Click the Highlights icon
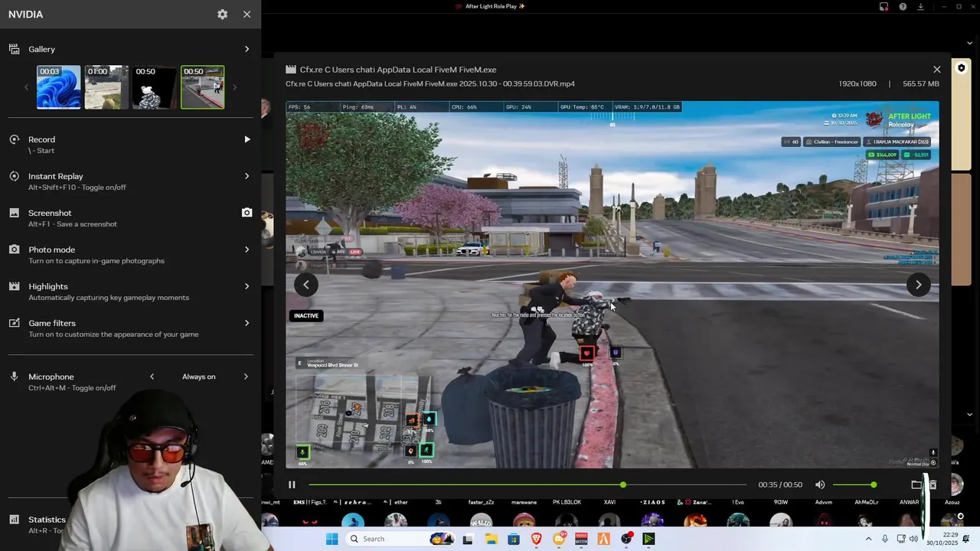The width and height of the screenshot is (980, 551). 14,286
